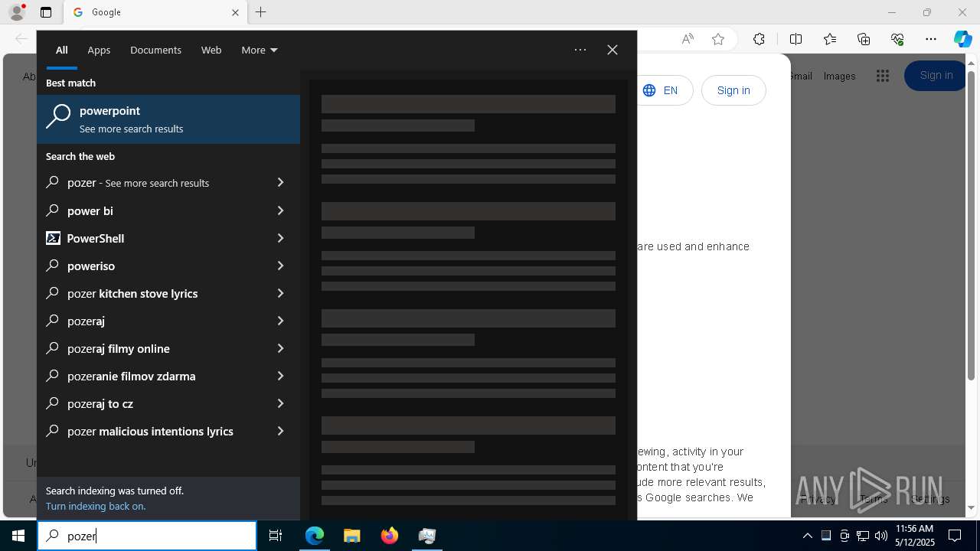Close the Google browser tab
The height and width of the screenshot is (551, 980).
point(235,12)
